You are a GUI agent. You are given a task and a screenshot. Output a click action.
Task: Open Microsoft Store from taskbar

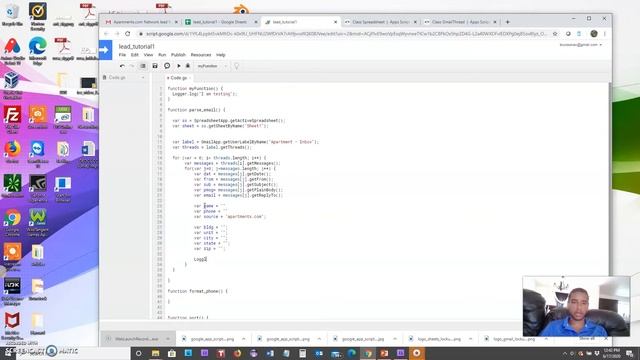click(x=172, y=353)
